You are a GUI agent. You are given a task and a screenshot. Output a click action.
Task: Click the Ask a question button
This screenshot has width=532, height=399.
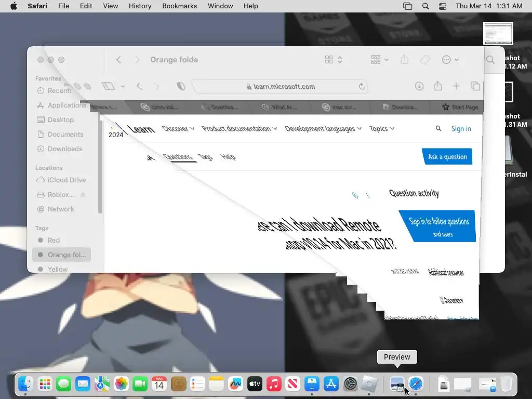pos(447,156)
